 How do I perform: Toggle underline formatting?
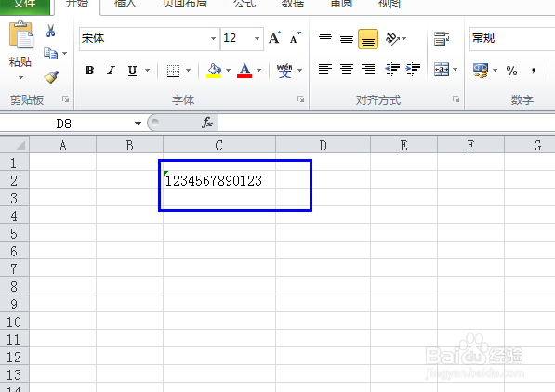132,71
